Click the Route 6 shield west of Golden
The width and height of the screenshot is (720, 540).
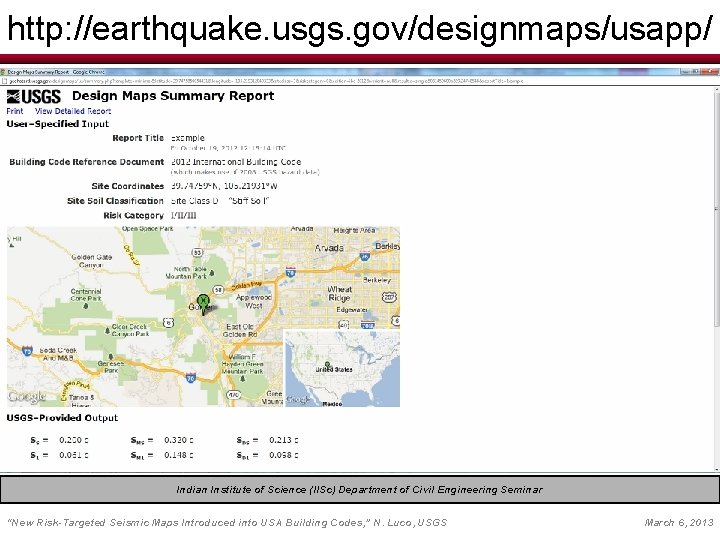169,322
